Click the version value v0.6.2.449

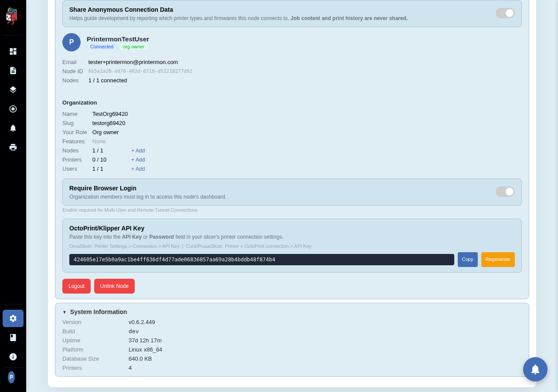pyautogui.click(x=142, y=322)
